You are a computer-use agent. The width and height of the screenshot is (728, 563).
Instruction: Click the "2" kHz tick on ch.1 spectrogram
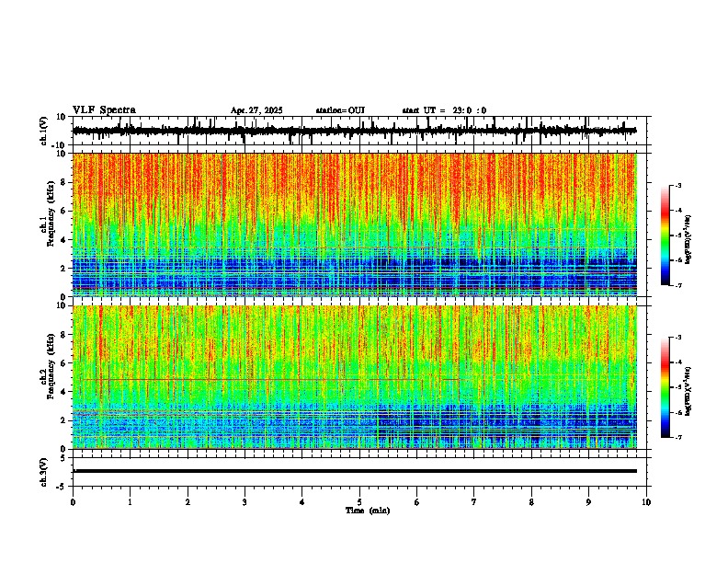pos(64,269)
